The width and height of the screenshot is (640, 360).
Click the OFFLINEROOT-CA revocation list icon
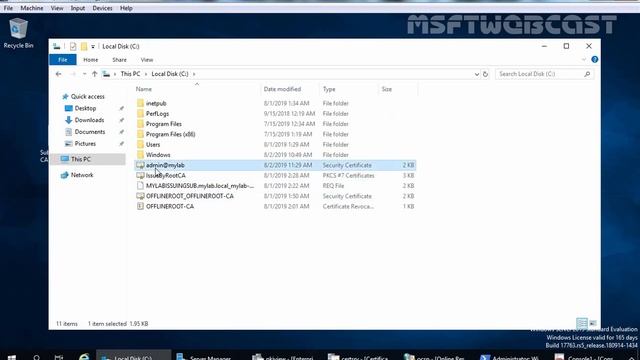point(140,206)
